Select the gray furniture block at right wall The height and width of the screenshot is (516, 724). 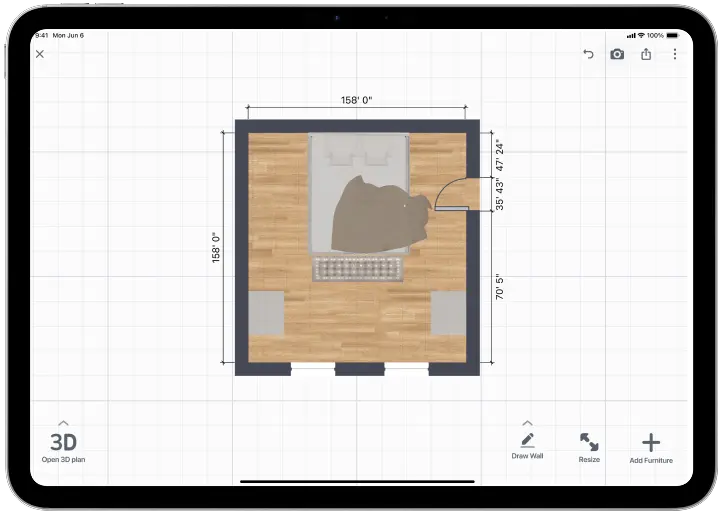click(448, 313)
